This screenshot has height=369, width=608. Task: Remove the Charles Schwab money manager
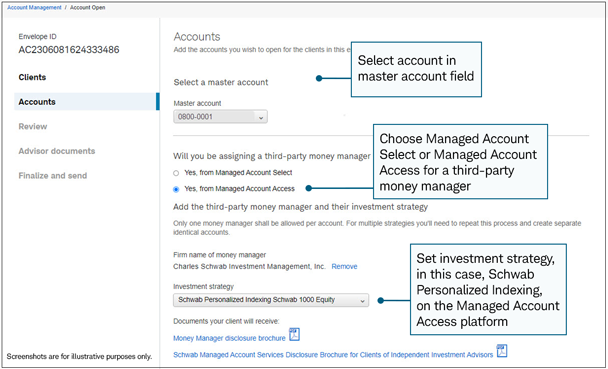click(x=344, y=266)
